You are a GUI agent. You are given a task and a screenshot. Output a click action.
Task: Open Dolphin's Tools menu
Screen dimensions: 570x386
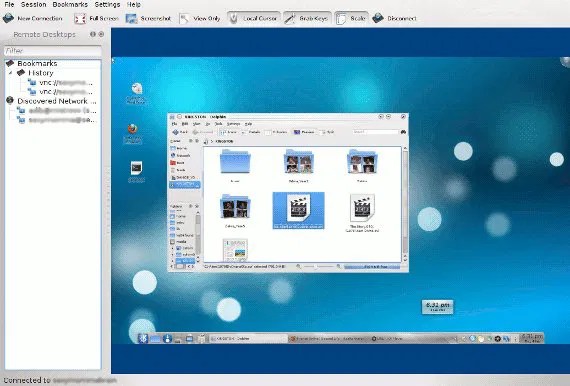[218, 124]
